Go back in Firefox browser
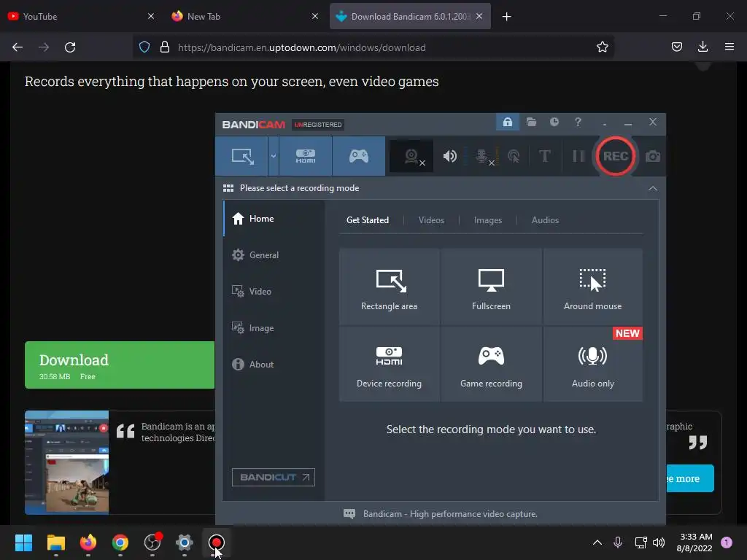This screenshot has height=560, width=747. click(x=18, y=47)
